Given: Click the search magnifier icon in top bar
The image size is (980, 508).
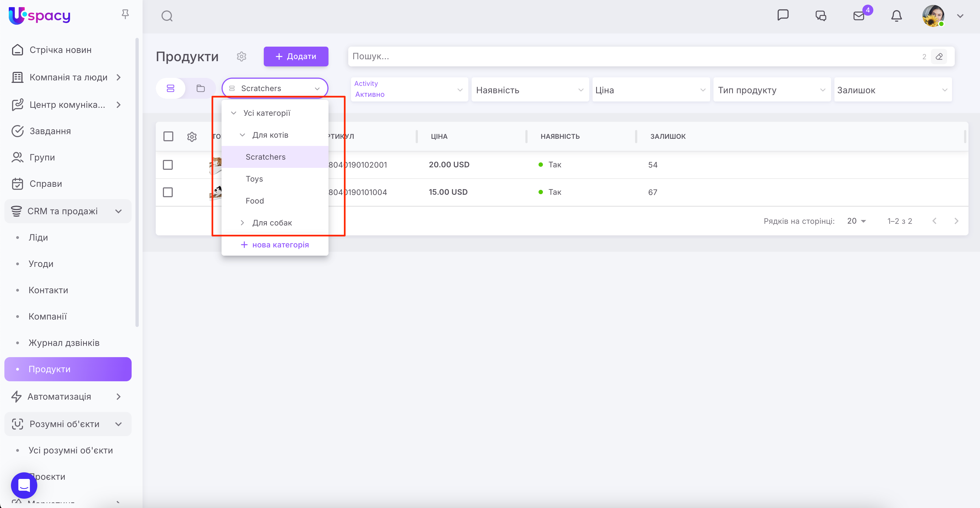Looking at the screenshot, I should point(167,16).
